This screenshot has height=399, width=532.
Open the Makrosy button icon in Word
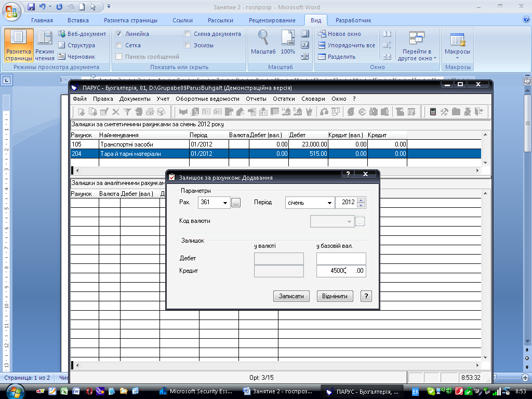click(x=457, y=39)
